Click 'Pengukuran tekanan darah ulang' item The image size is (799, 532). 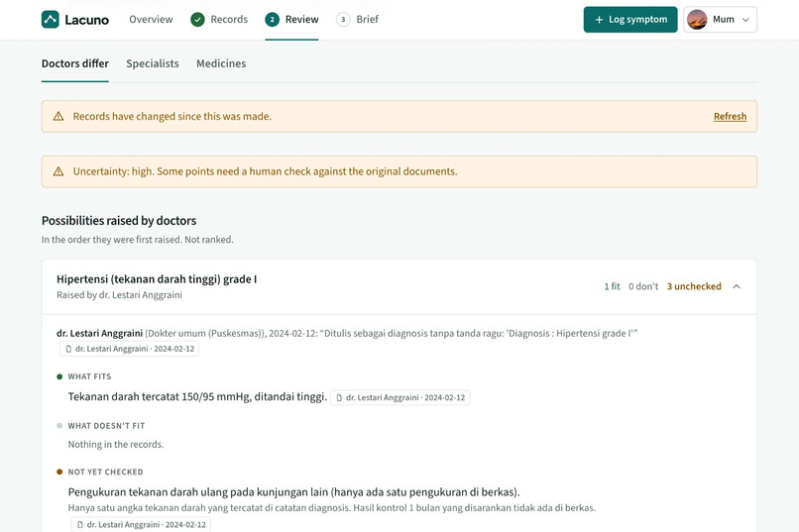pos(294,492)
